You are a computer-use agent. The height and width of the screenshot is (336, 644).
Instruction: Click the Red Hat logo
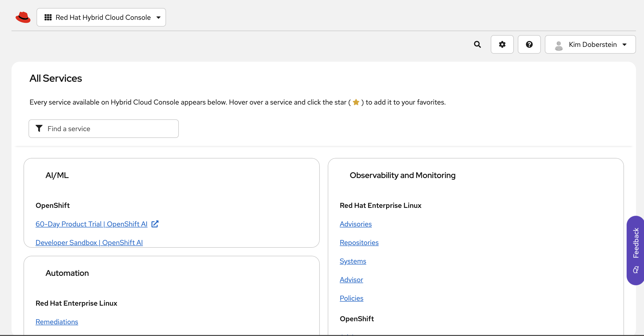23,17
